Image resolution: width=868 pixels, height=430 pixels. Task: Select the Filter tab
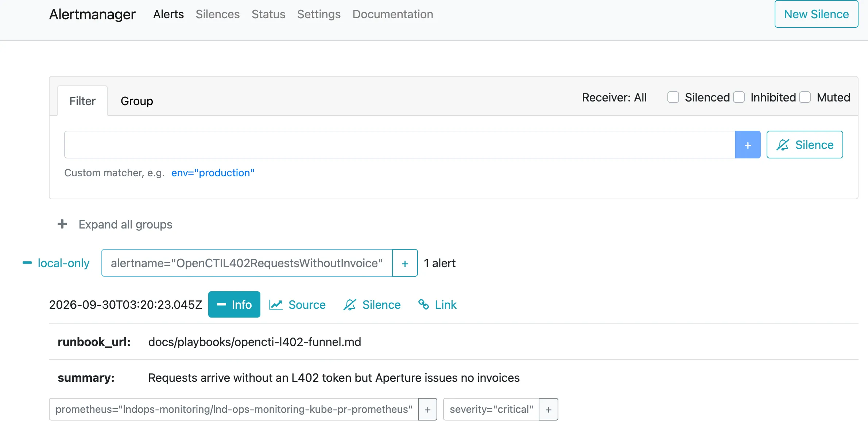[82, 101]
